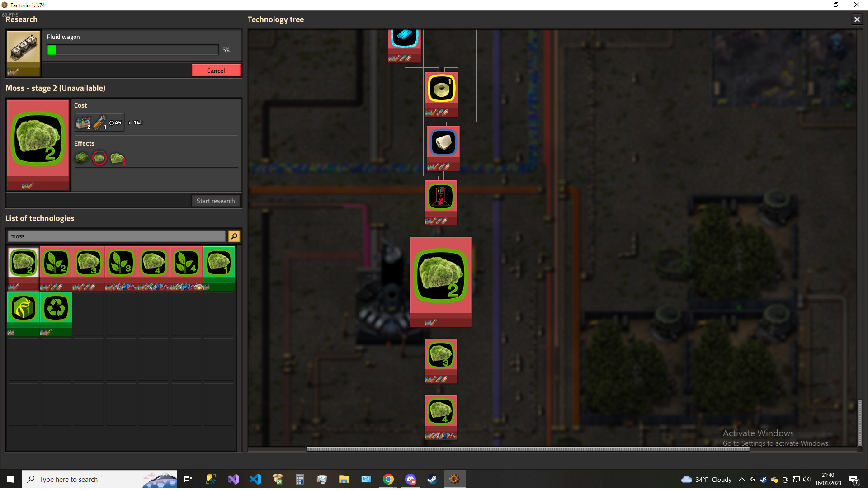Click the large Moss stage 2 preview image

click(x=38, y=145)
